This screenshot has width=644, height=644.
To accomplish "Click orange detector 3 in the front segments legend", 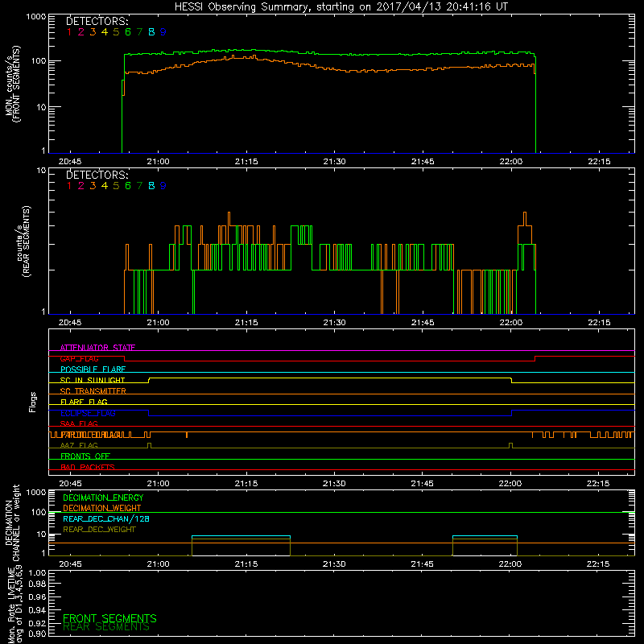I will [93, 32].
